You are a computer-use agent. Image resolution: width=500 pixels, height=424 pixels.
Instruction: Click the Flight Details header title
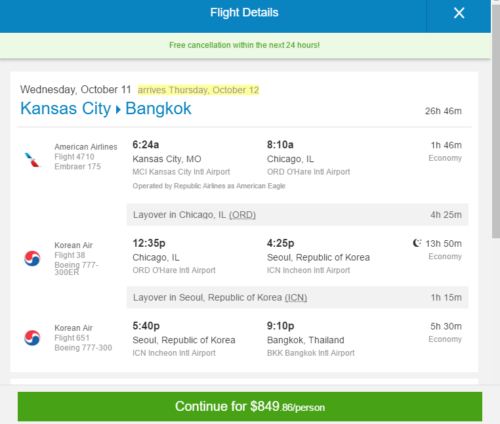pos(244,13)
